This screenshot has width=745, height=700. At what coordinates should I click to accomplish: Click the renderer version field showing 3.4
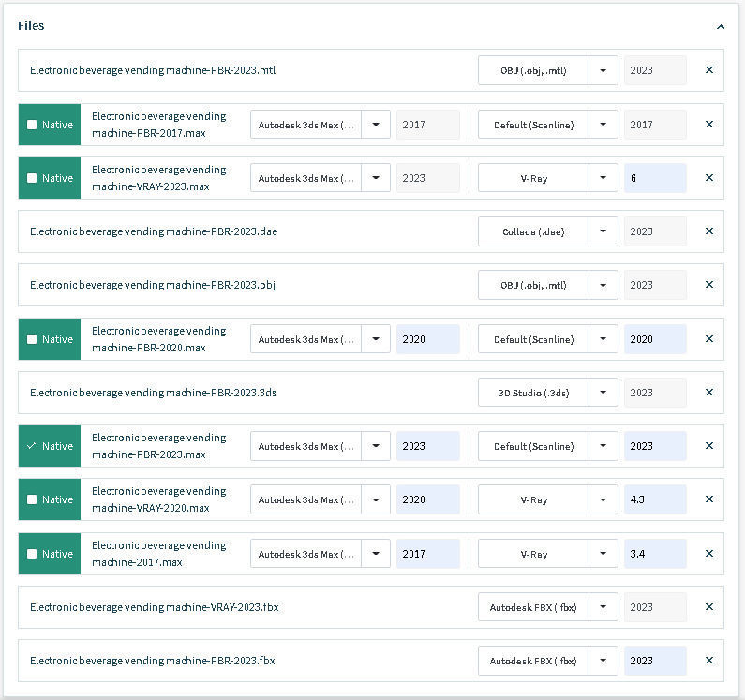pos(654,554)
